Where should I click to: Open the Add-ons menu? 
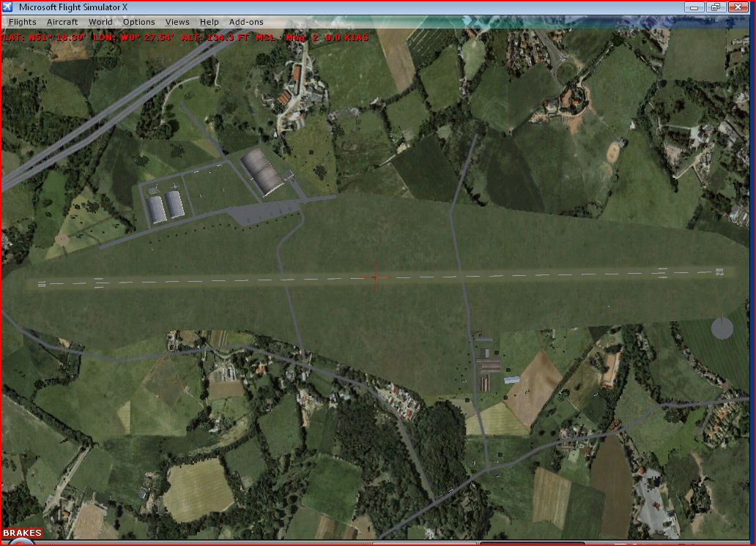click(x=246, y=22)
